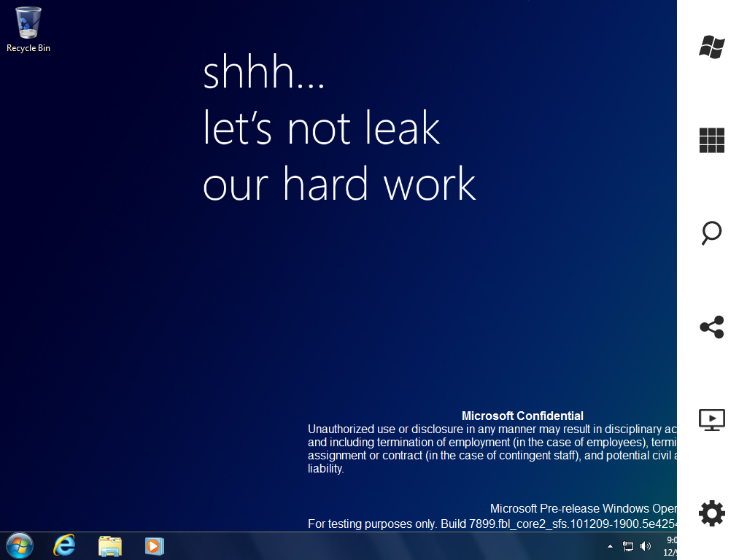This screenshot has height=560, width=747.
Task: Click the 'Microsoft Confidential' heading text
Action: 522,416
